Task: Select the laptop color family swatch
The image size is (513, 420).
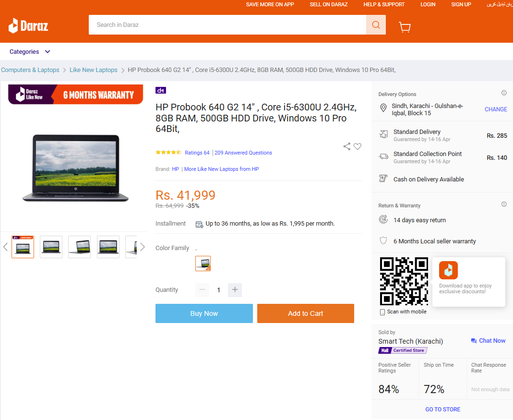Action: pyautogui.click(x=203, y=264)
